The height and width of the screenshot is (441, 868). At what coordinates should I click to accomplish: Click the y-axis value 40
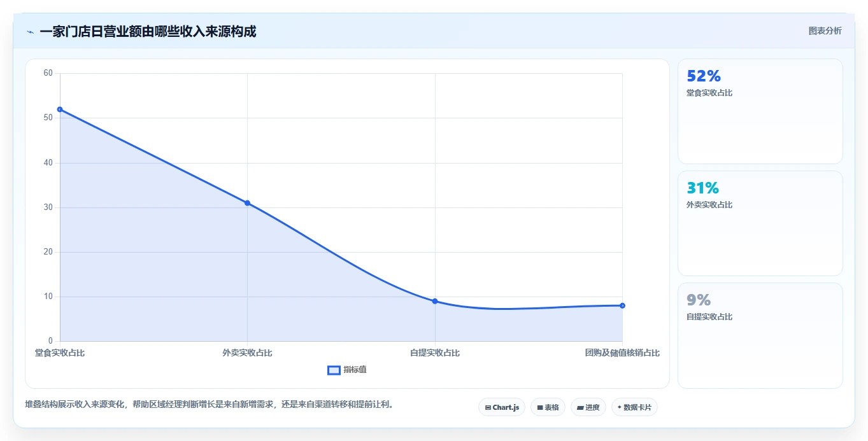point(48,163)
